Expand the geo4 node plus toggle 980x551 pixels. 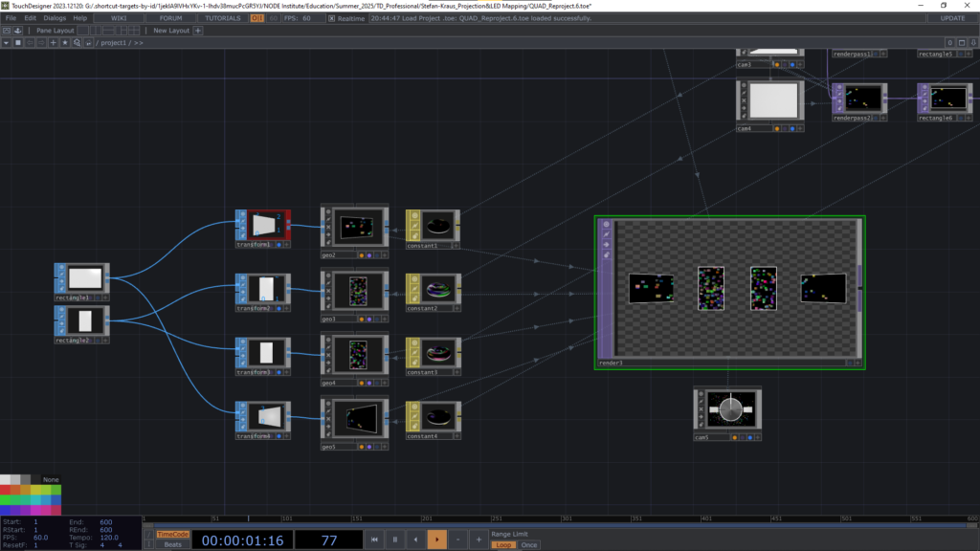coord(384,383)
